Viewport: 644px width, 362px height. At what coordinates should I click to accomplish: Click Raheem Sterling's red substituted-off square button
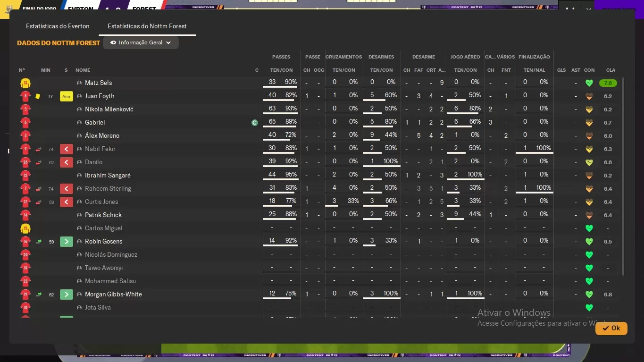coord(66,189)
